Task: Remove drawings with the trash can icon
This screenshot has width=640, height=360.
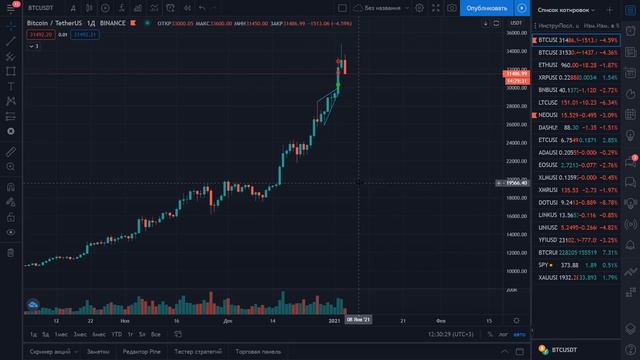Action: (x=11, y=253)
